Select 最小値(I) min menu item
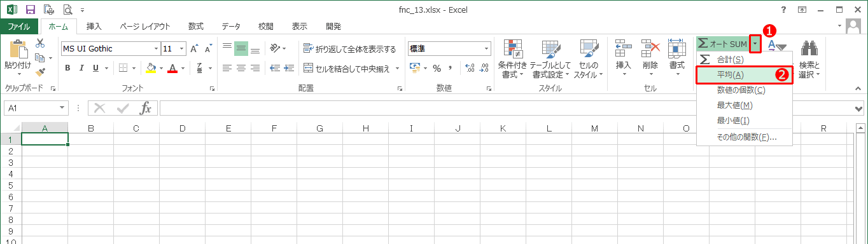This screenshot has height=244, width=868. tap(745, 121)
